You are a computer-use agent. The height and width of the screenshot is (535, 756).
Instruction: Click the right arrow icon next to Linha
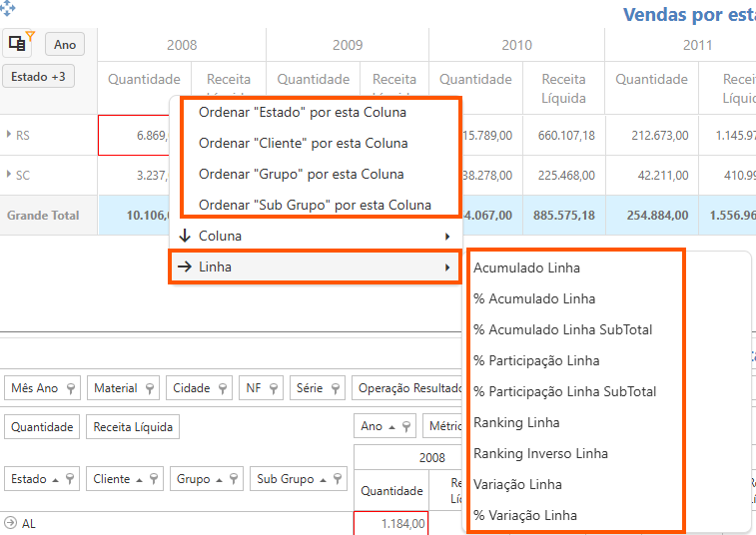[185, 267]
